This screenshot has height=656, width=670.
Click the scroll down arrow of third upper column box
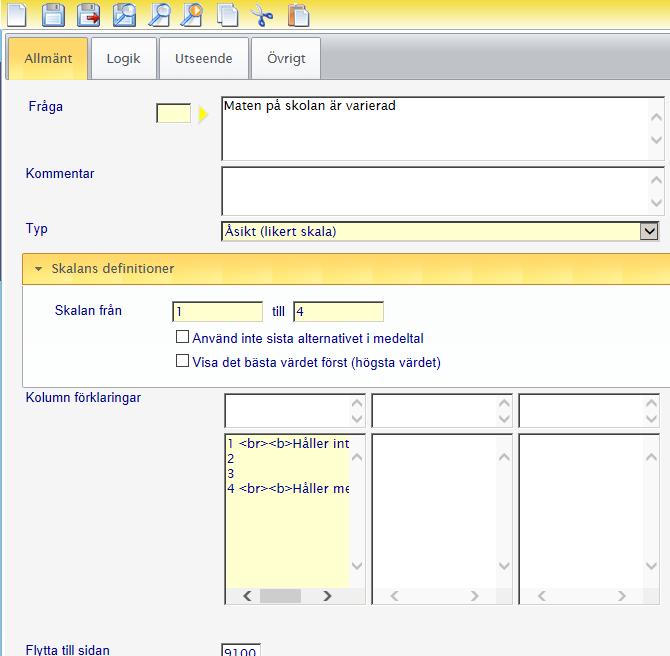(x=651, y=419)
